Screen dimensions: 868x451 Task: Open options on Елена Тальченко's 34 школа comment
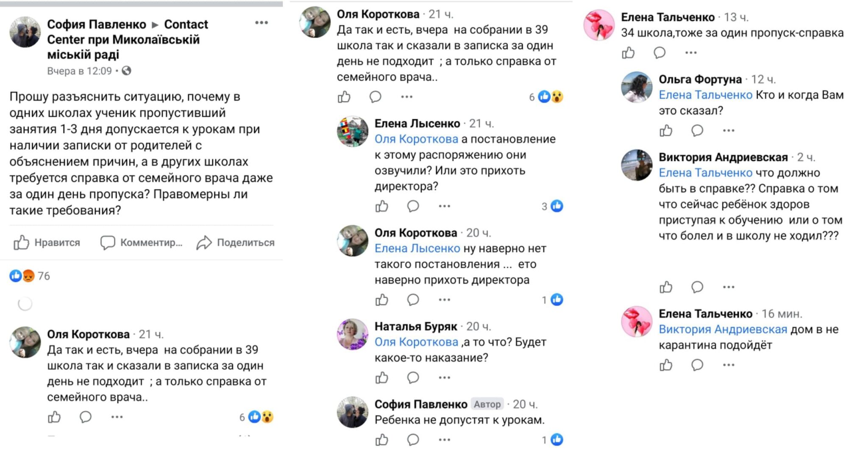pyautogui.click(x=691, y=53)
